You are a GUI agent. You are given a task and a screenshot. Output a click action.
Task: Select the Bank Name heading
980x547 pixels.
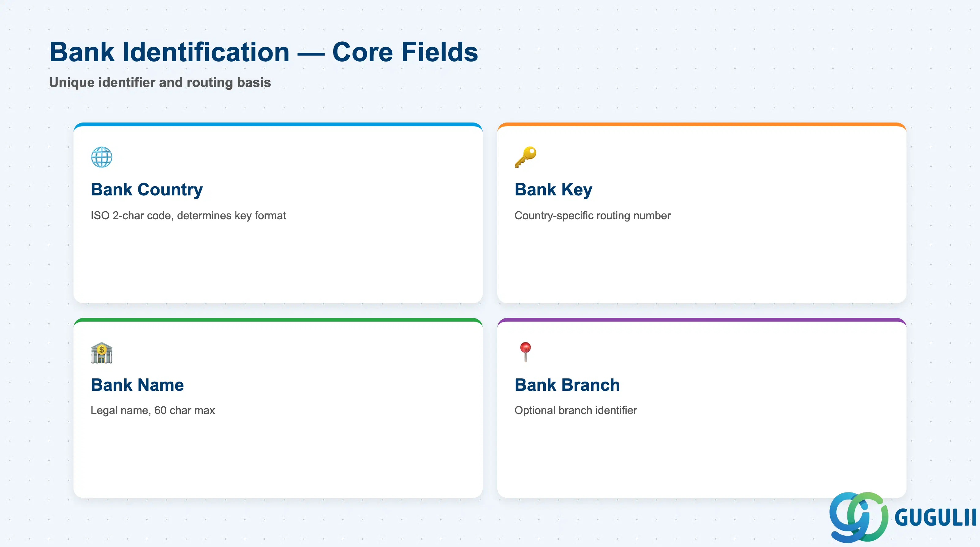(x=137, y=385)
